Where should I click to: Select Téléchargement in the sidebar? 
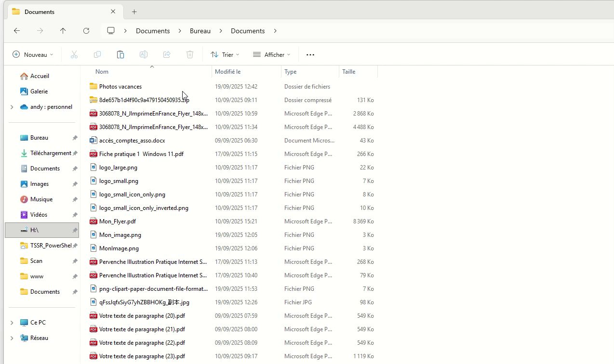(50, 153)
